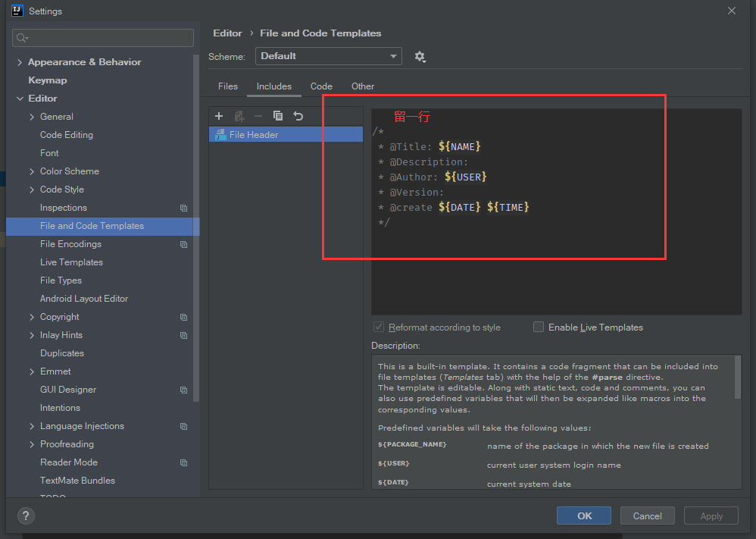
Task: Click the project-level icon beside Inspections
Action: (x=183, y=208)
